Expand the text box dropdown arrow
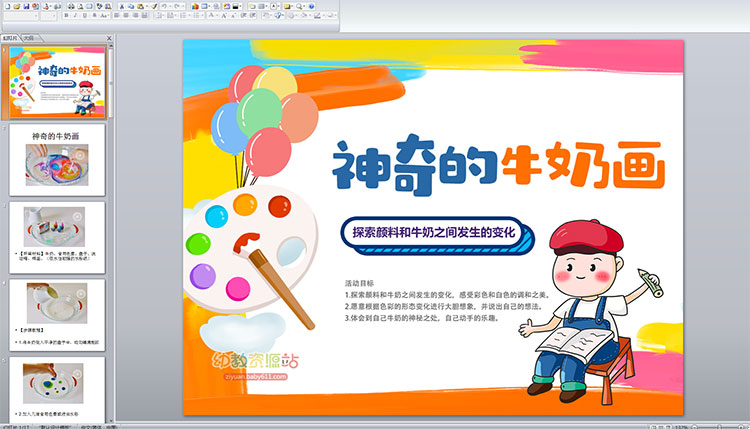750x429 pixels. click(278, 6)
